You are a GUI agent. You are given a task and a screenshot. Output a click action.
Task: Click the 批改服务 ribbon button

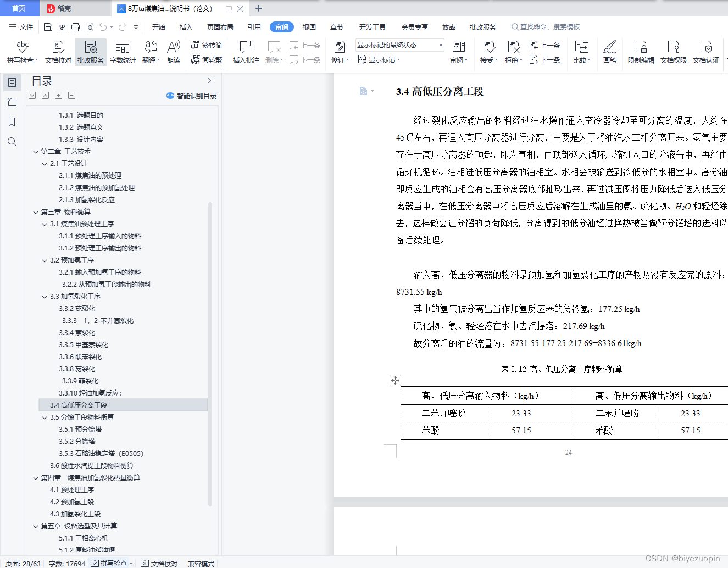point(91,52)
